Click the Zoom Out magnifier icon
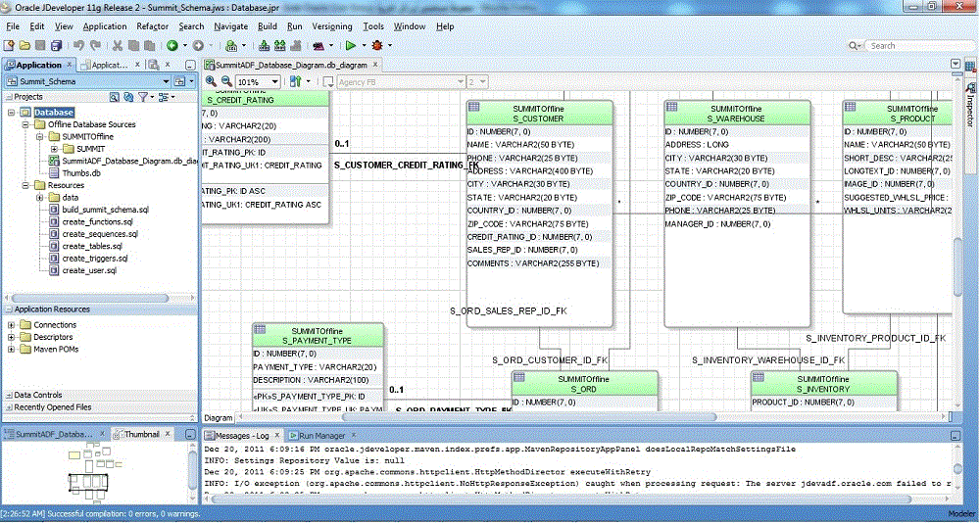This screenshot has height=523, width=980. (226, 81)
